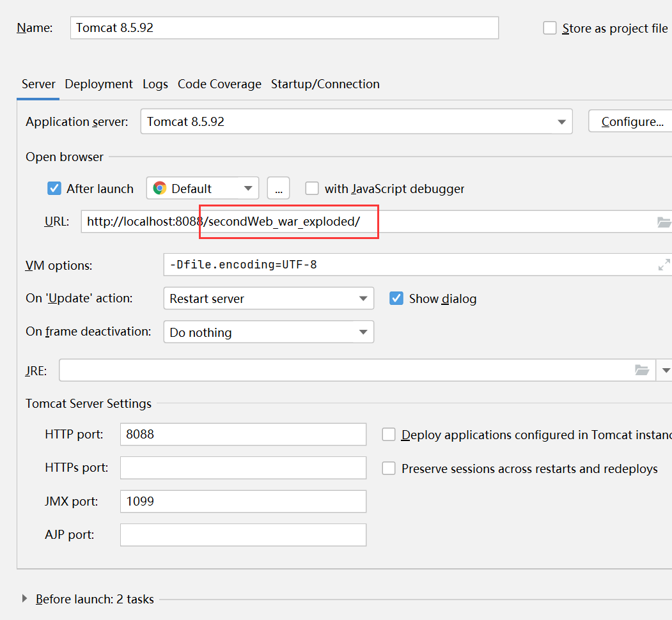The image size is (672, 620).
Task: Click into the HTTPs port field
Action: (243, 468)
